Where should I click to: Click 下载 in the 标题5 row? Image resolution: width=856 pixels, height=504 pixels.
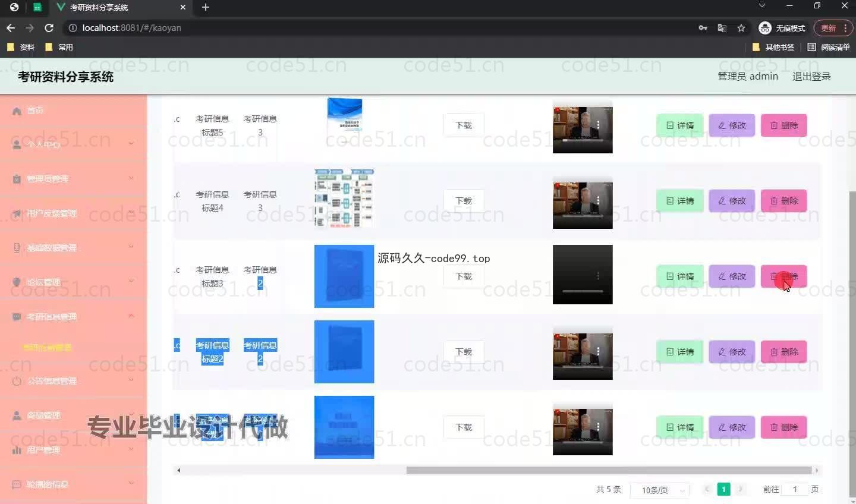click(464, 125)
